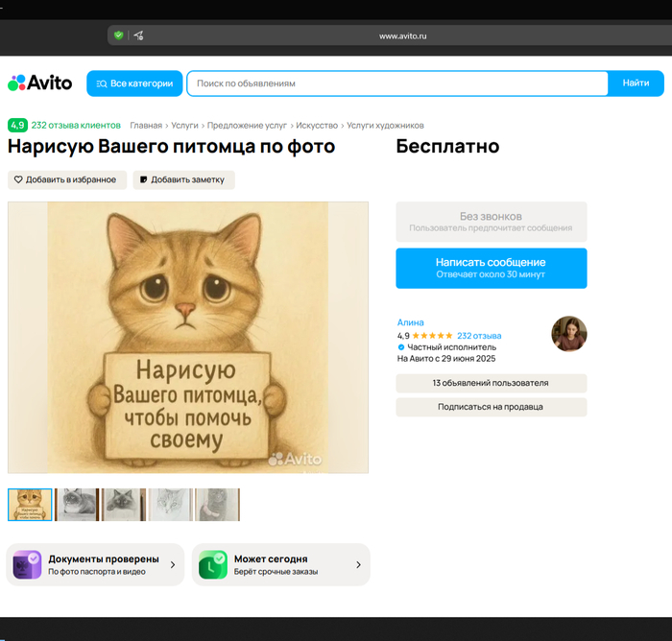
Task: Open the '232 отзыва' link beside seller stars
Action: 479,336
